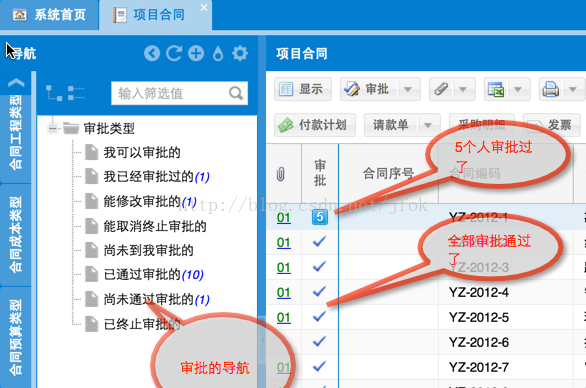The width and height of the screenshot is (586, 388).
Task: Select 已通过审批的(10) tree item
Action: pos(144,275)
